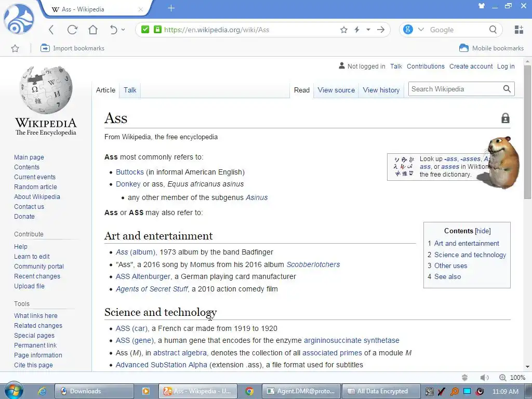
Task: Open Advanced SubStation Alpha link
Action: [x=161, y=365]
